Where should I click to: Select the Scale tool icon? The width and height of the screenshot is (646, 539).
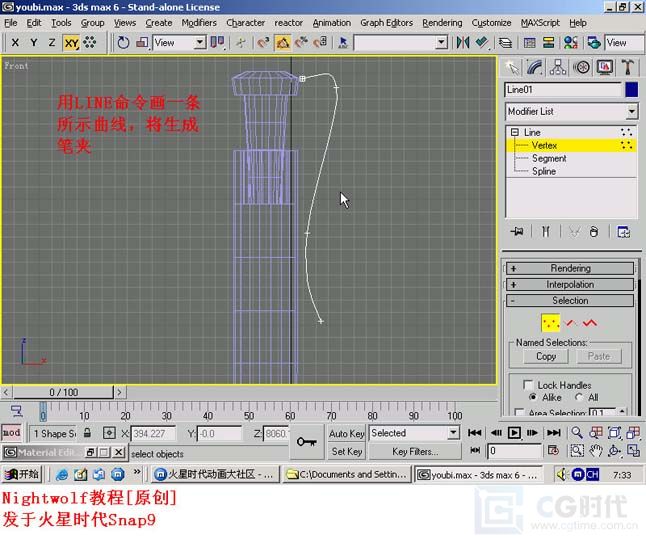point(142,42)
